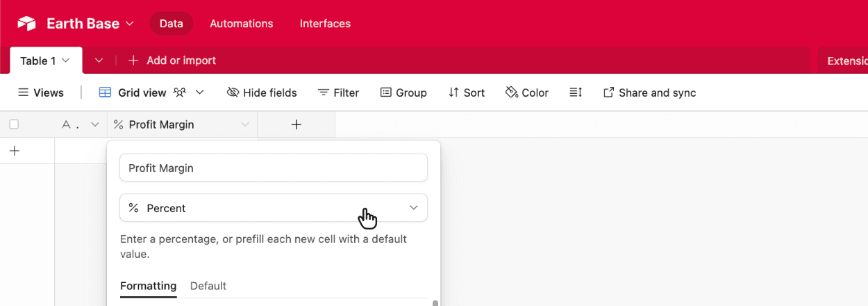Open the Group menu
This screenshot has height=306, width=868.
tap(403, 92)
